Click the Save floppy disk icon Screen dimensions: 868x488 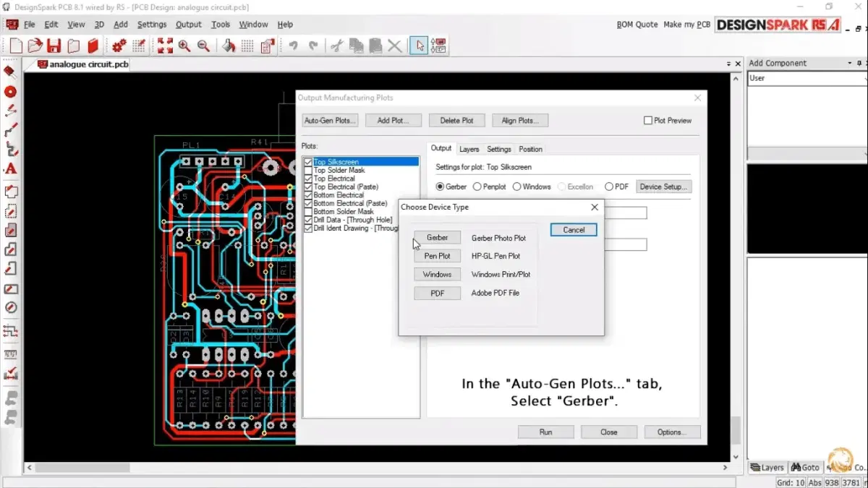(54, 46)
